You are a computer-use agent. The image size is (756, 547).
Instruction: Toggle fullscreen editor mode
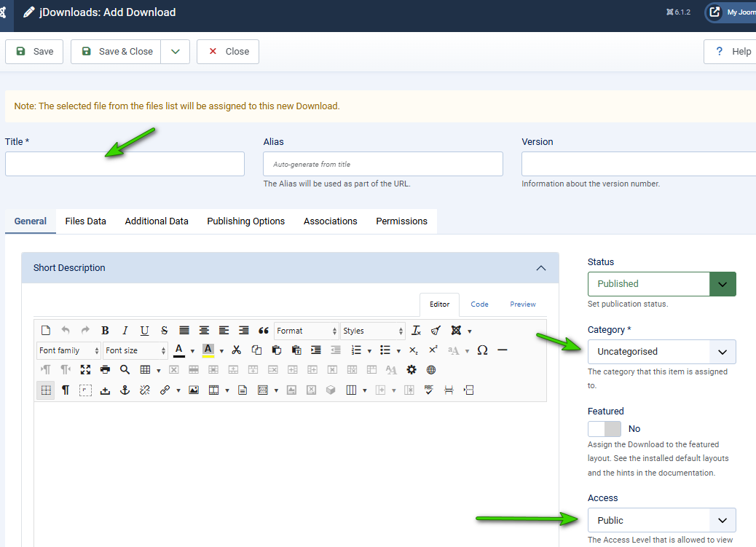click(85, 370)
